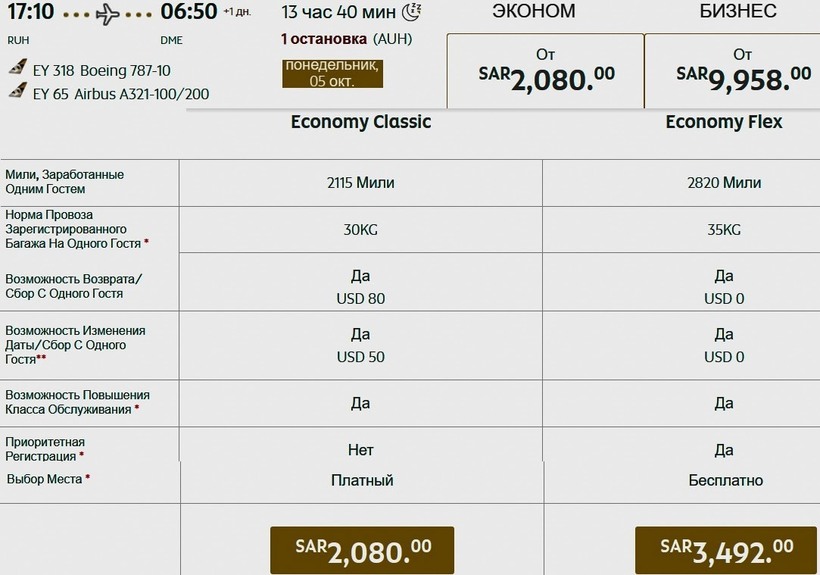Select the economy fare box SAR 2,080.00

[544, 71]
